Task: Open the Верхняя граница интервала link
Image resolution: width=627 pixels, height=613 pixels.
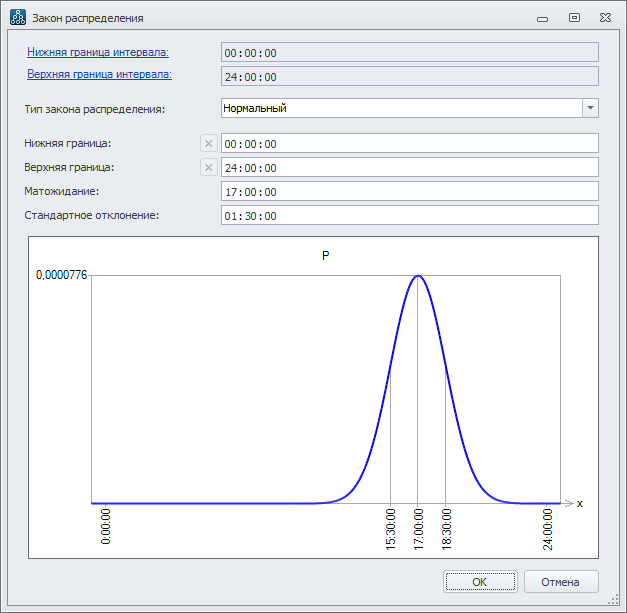Action: (x=99, y=74)
